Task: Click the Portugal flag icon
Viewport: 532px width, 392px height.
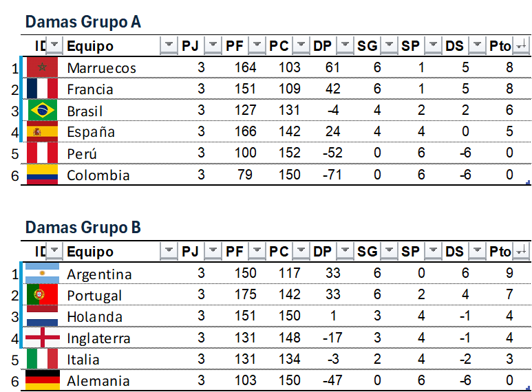Action: click(x=43, y=295)
